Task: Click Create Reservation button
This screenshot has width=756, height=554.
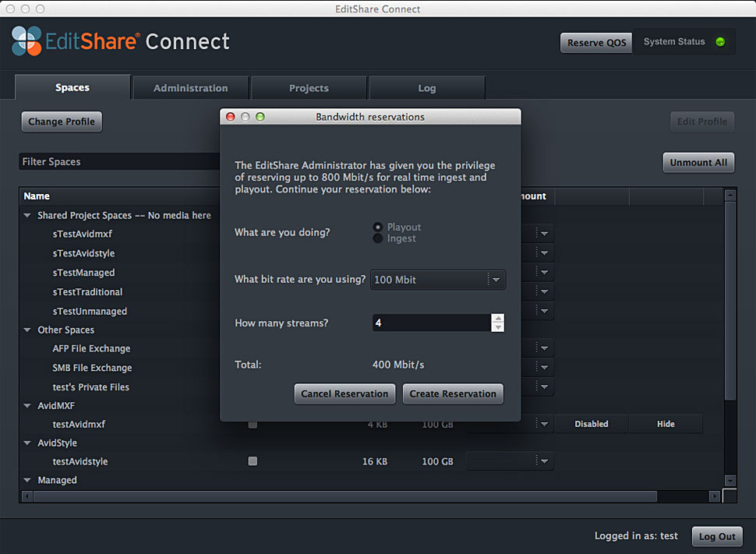Action: pyautogui.click(x=453, y=394)
